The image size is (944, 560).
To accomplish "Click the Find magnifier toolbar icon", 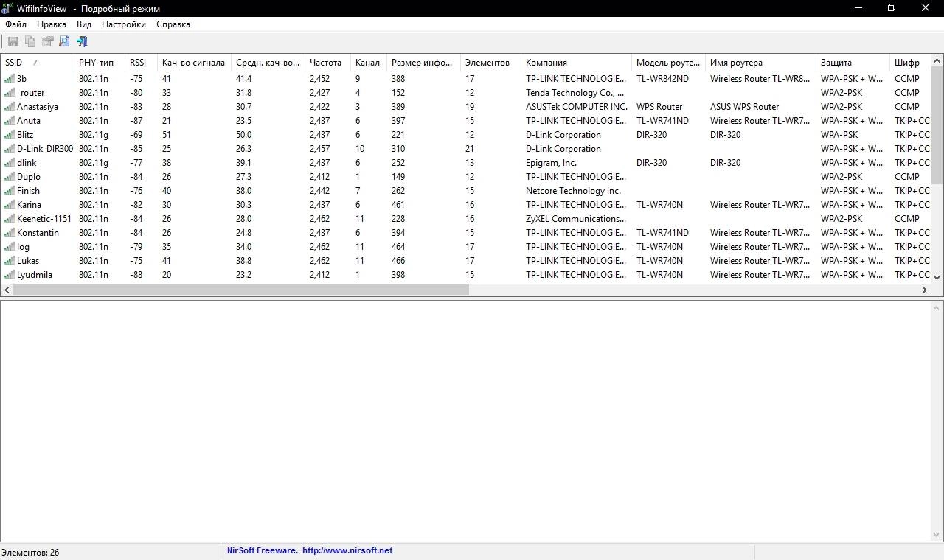I will (65, 42).
